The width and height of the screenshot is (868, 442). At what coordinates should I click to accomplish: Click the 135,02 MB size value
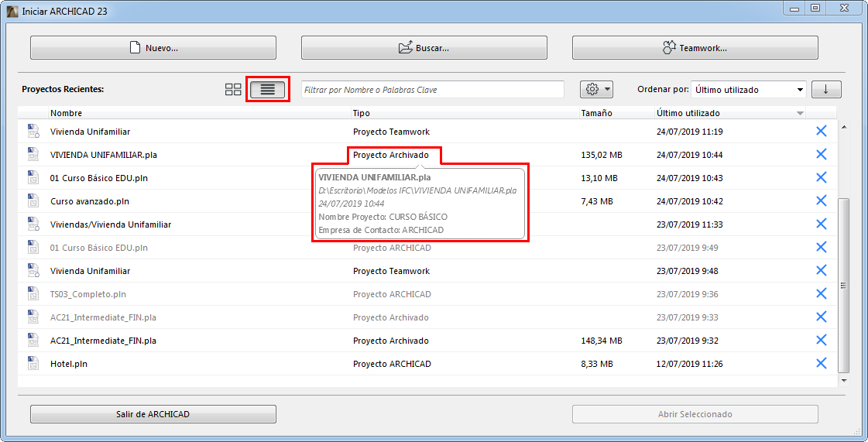(602, 156)
